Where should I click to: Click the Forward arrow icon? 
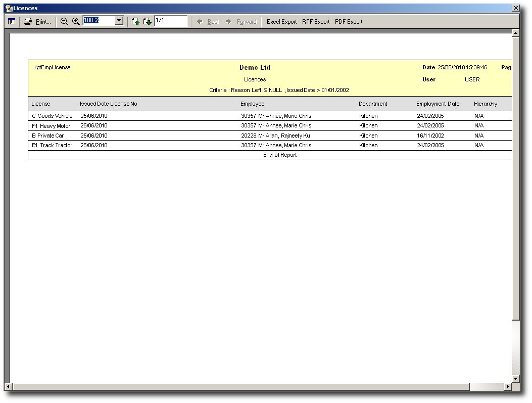(x=228, y=21)
